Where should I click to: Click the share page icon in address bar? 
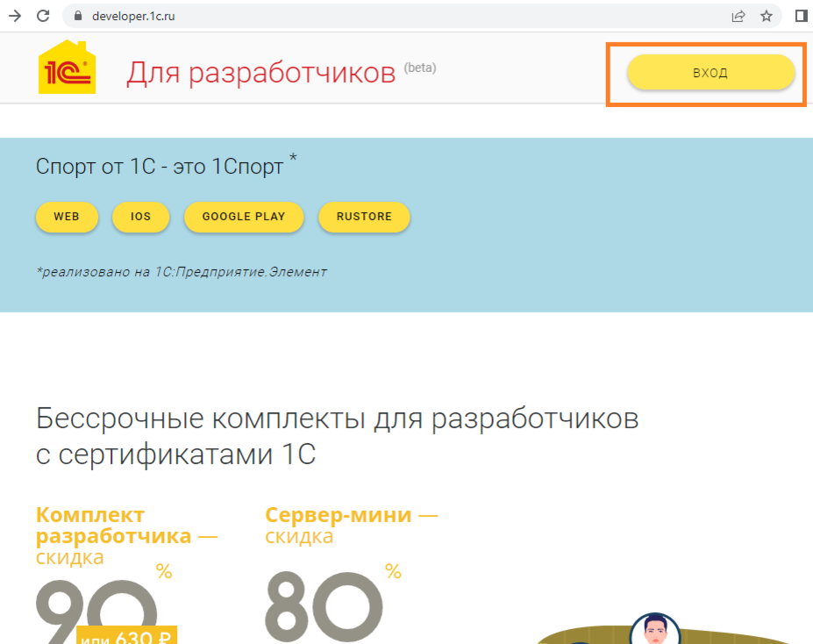click(x=738, y=16)
